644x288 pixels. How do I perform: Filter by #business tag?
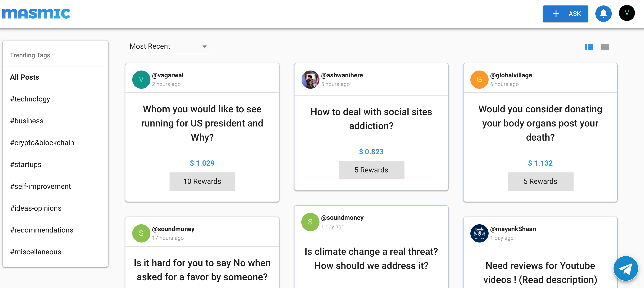click(27, 121)
